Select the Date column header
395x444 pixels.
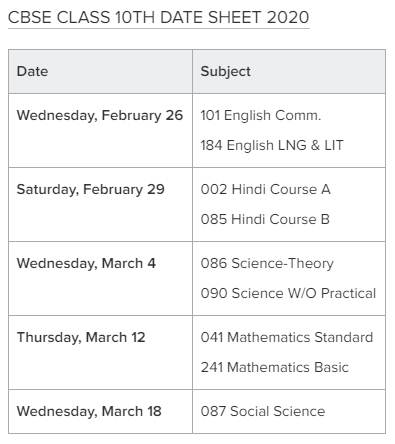point(100,72)
